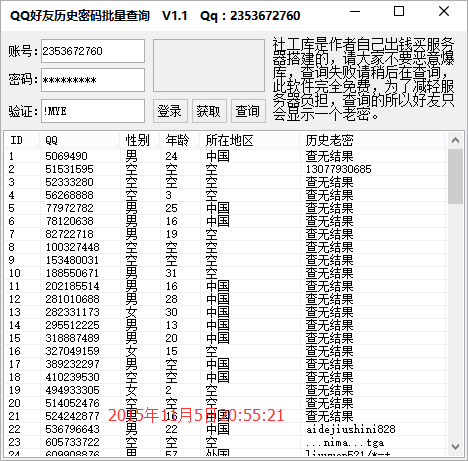Click the 查询 query button
Viewport: 468px width, 461px height.
[248, 111]
